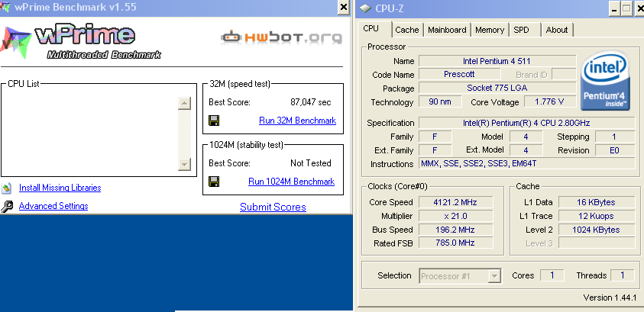Click the save icon in 32M speed test
Viewport: 644px width, 312px height.
[214, 121]
